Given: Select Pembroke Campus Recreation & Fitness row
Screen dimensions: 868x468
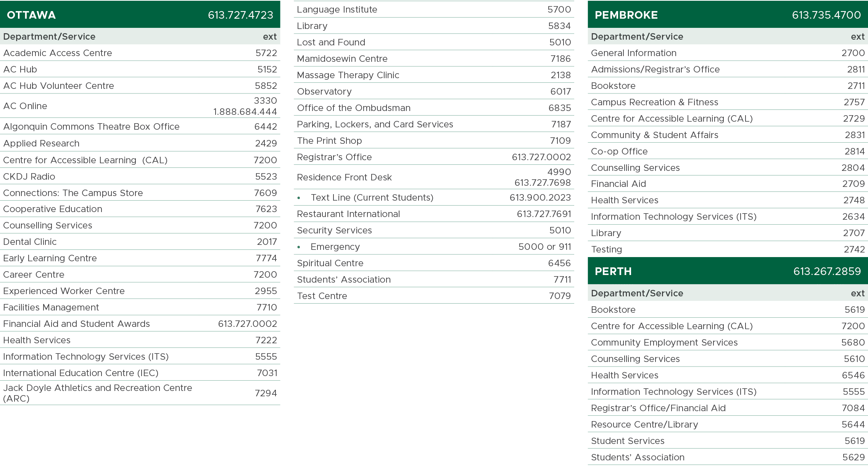Looking at the screenshot, I should coord(654,102).
